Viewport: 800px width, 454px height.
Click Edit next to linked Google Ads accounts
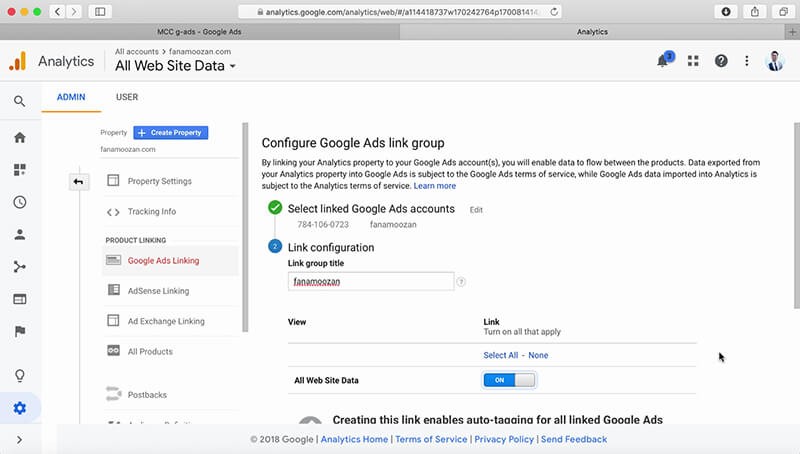click(476, 210)
